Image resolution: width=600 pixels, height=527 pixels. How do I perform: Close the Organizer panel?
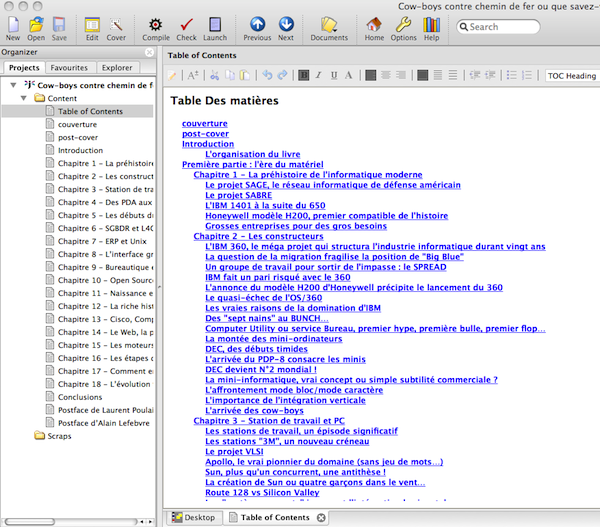pyautogui.click(x=150, y=52)
